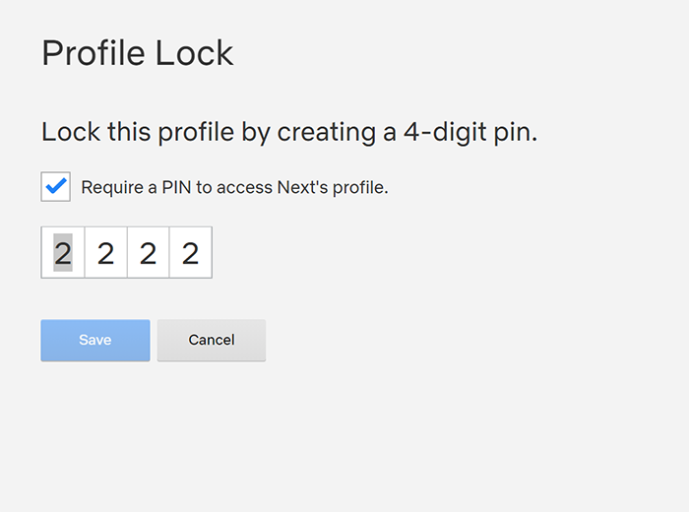Cancel the profile lock changes
The width and height of the screenshot is (689, 512).
coord(211,340)
